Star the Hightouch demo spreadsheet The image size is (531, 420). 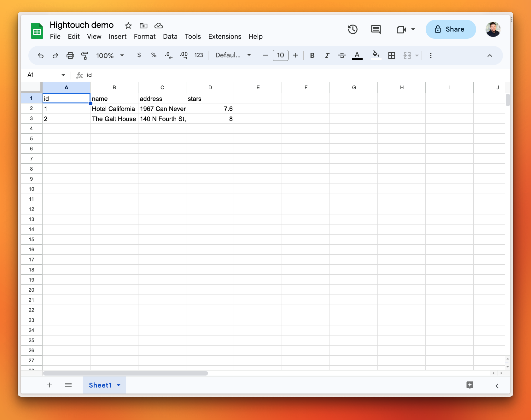click(128, 26)
